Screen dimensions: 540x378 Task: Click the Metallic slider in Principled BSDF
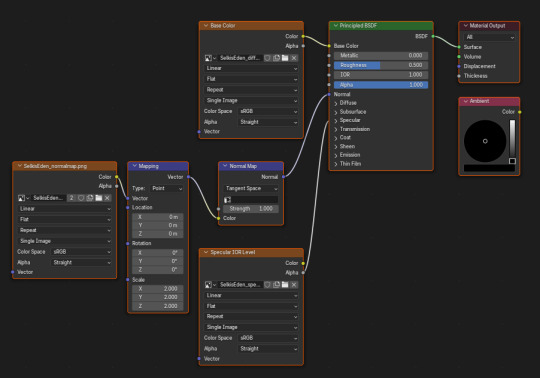click(x=381, y=55)
